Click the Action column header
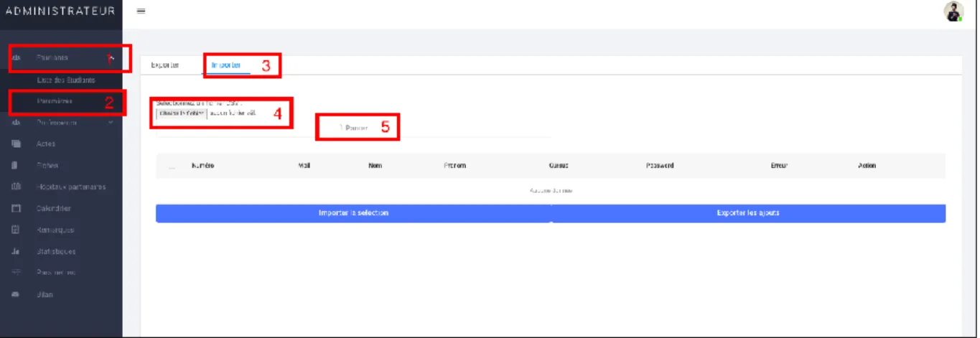The image size is (980, 338). click(x=867, y=166)
